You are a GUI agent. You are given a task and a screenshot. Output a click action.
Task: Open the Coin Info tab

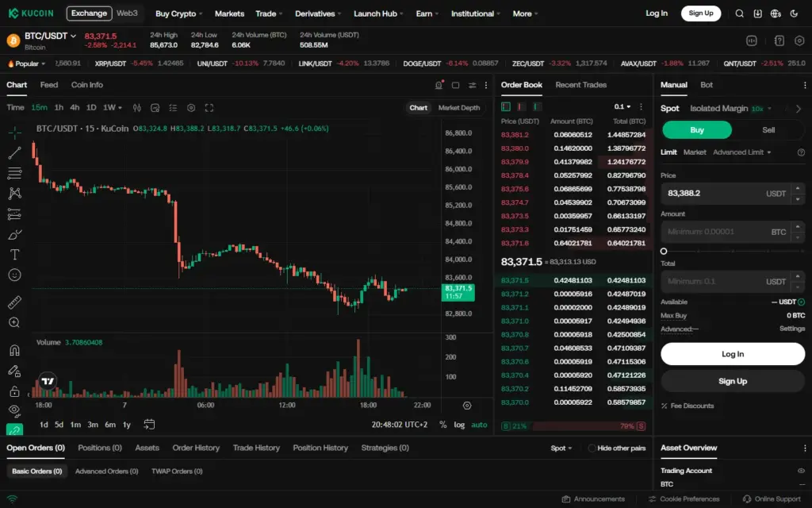87,85
